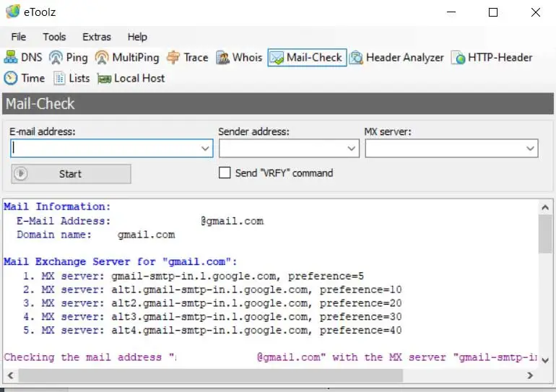This screenshot has width=556, height=392.
Task: Click the "Checking the mail address" line
Action: (x=270, y=357)
